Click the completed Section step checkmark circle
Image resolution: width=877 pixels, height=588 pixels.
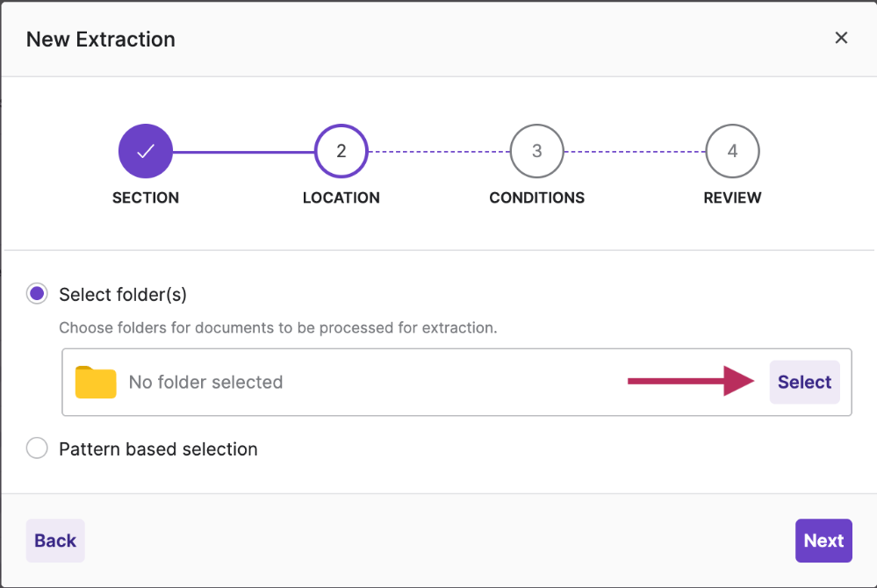point(146,151)
